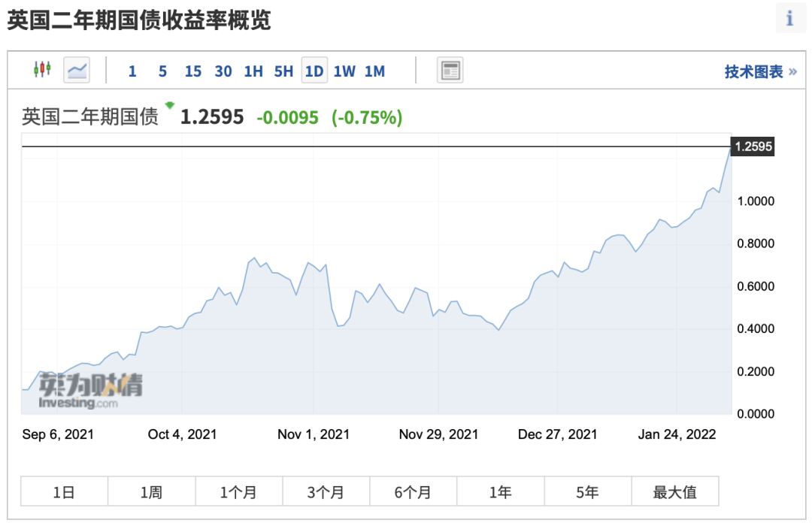This screenshot has height=526, width=812.
Task: Open the news panel icon in toolbar
Action: (x=450, y=71)
